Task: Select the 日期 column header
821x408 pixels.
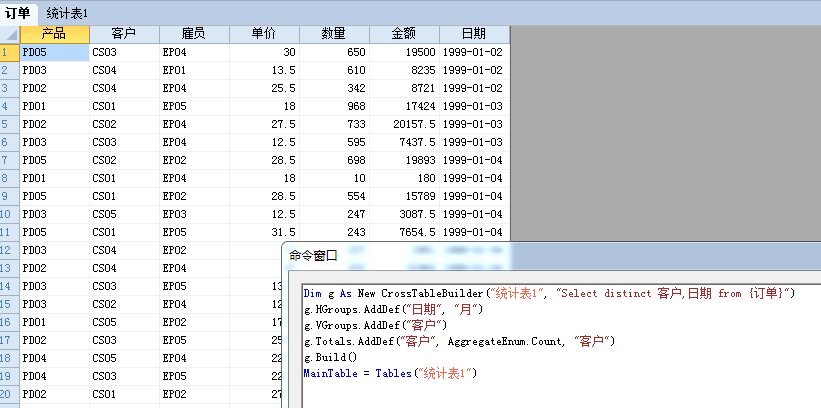Action: [474, 35]
